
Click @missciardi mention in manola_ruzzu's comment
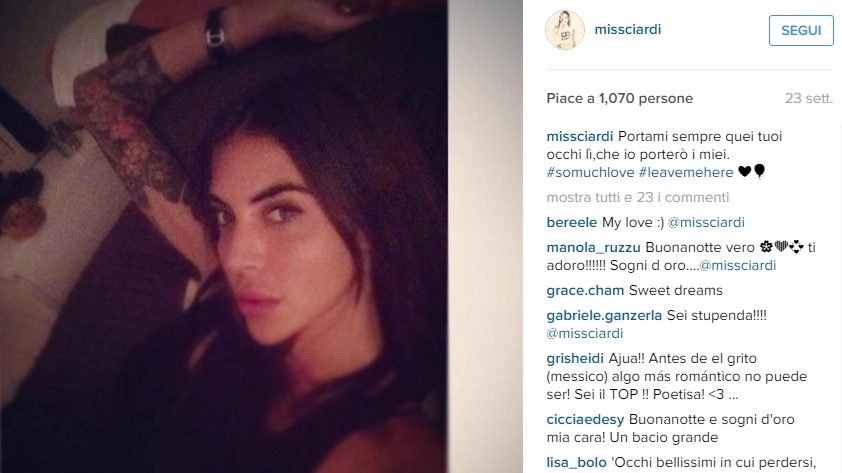[737, 266]
